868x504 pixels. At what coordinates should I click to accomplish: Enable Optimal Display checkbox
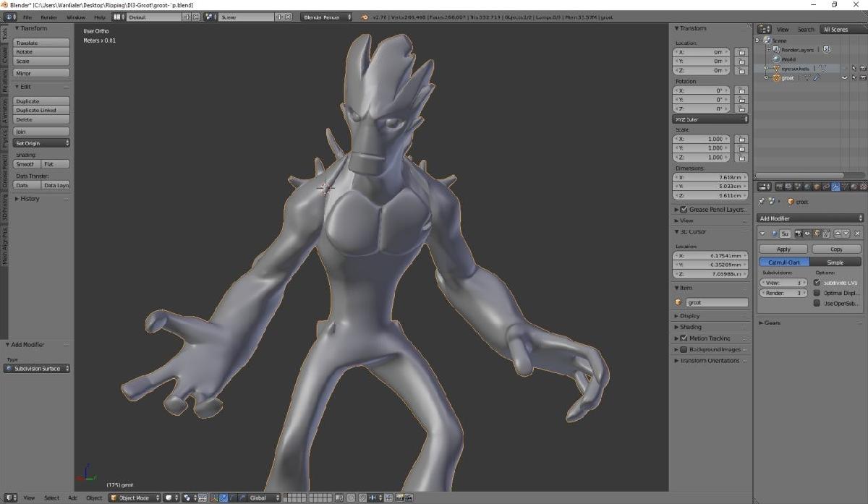(x=817, y=293)
